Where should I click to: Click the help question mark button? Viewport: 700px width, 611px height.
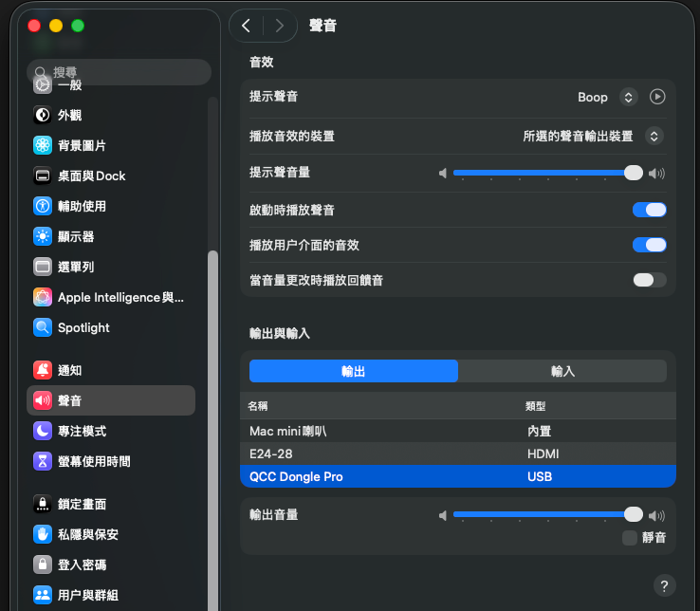(x=664, y=585)
